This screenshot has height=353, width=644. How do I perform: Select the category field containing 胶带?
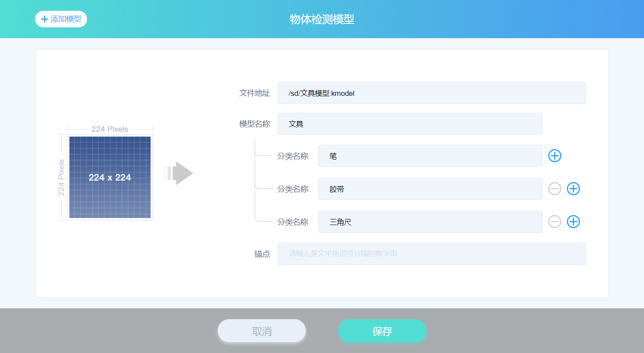point(430,189)
